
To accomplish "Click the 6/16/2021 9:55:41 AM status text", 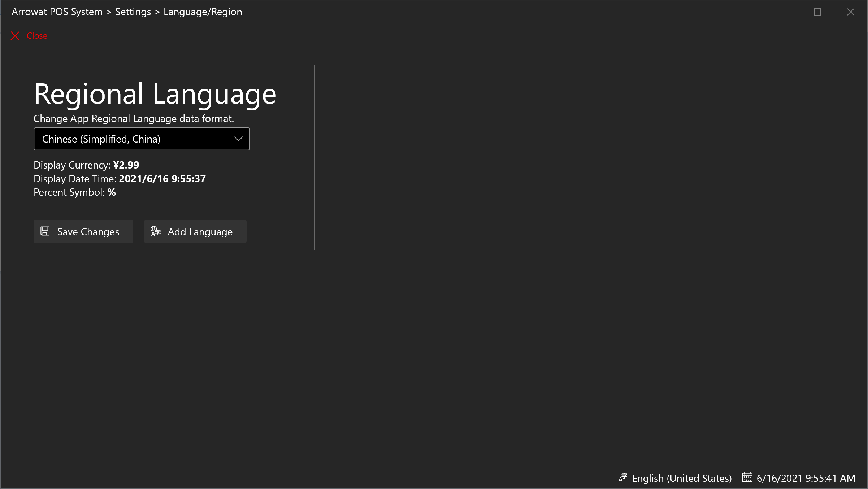I will 806,478.
